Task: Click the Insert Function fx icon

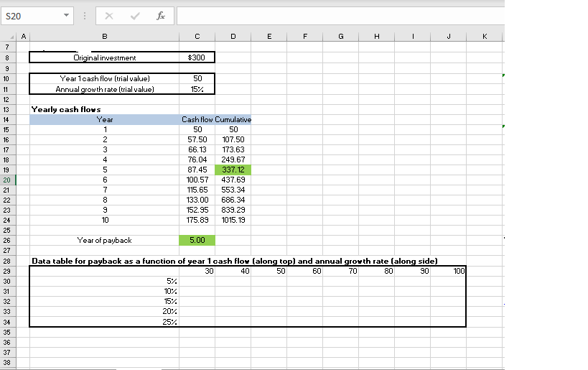Action: (161, 16)
